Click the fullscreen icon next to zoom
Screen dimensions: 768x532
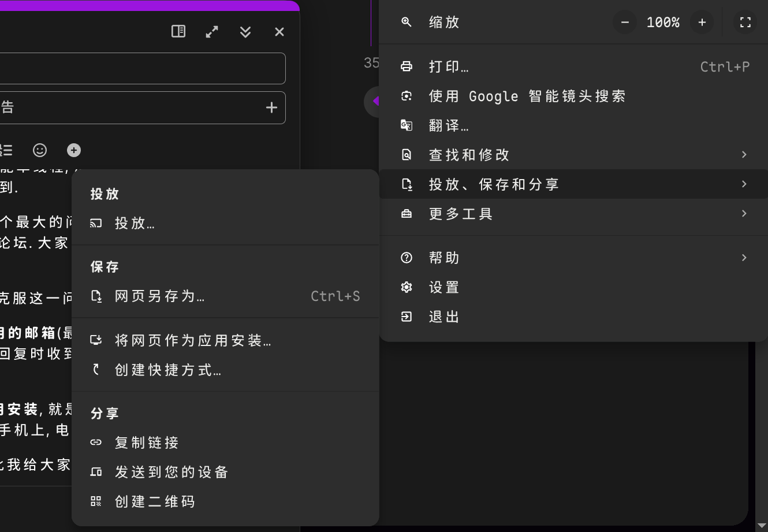tap(745, 23)
